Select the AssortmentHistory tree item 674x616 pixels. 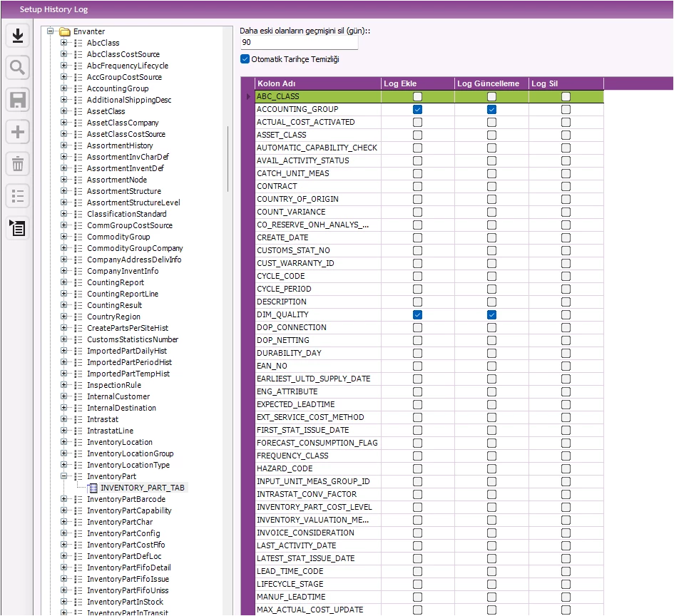tap(120, 145)
